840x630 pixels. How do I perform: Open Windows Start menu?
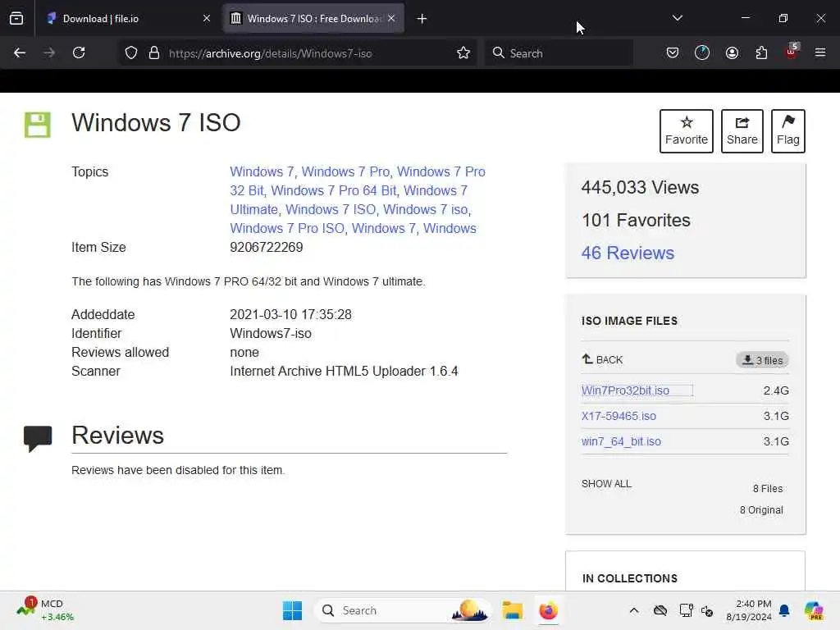(x=292, y=610)
